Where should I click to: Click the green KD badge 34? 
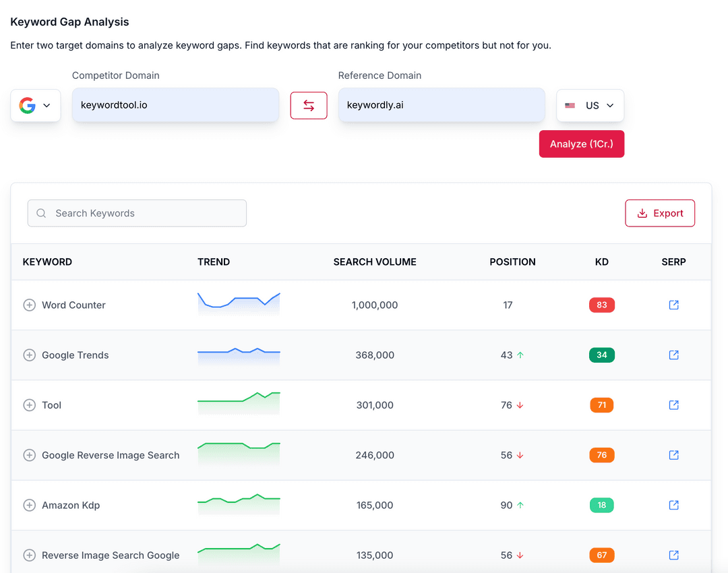602,355
